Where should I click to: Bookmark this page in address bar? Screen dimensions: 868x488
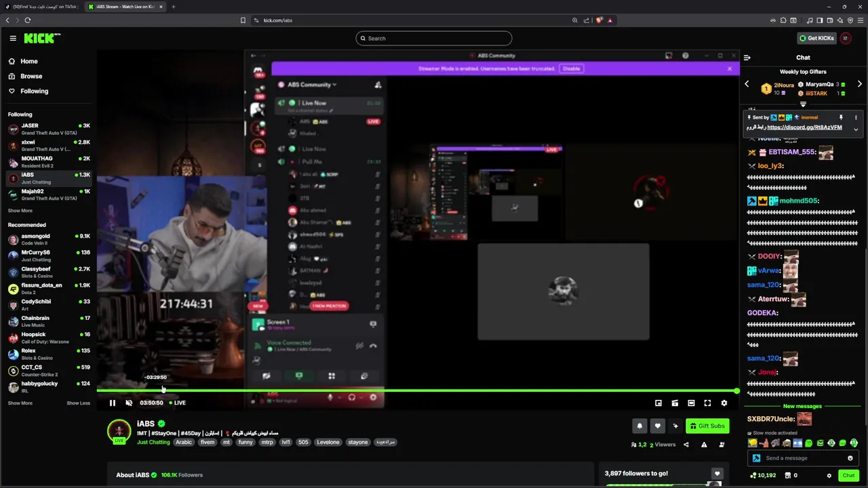pyautogui.click(x=243, y=20)
